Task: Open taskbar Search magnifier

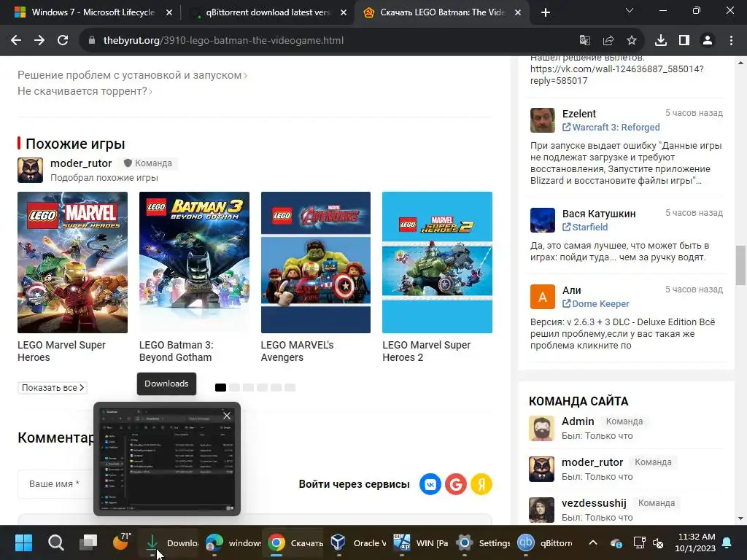Action: [x=55, y=542]
